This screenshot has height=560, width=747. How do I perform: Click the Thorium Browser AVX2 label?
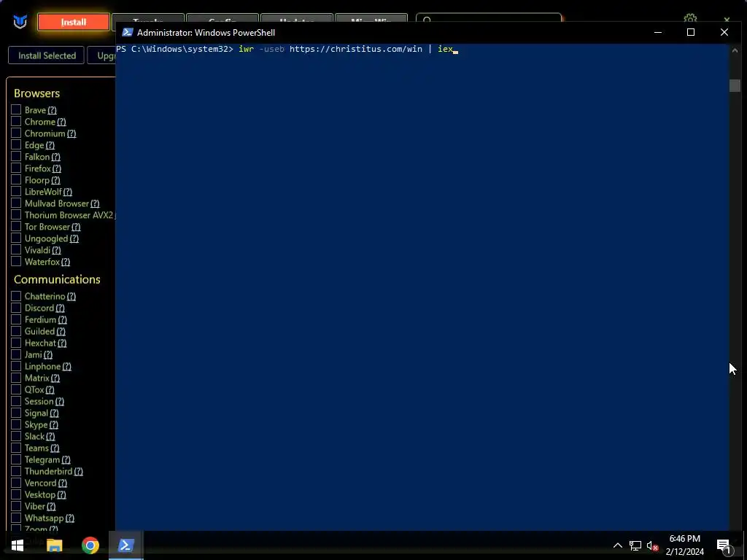coord(69,215)
